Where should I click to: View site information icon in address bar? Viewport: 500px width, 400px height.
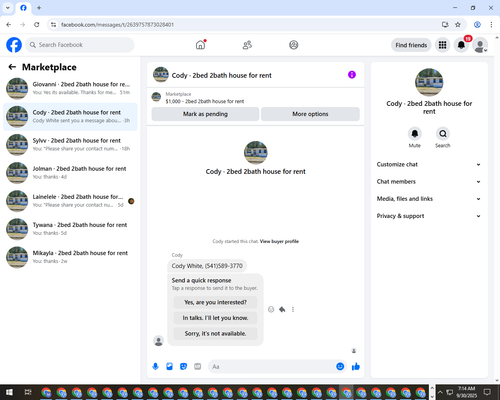pos(53,25)
